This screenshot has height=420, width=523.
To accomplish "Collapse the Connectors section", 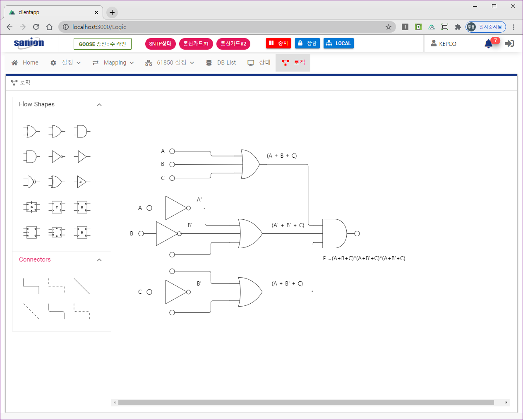I will (x=99, y=260).
